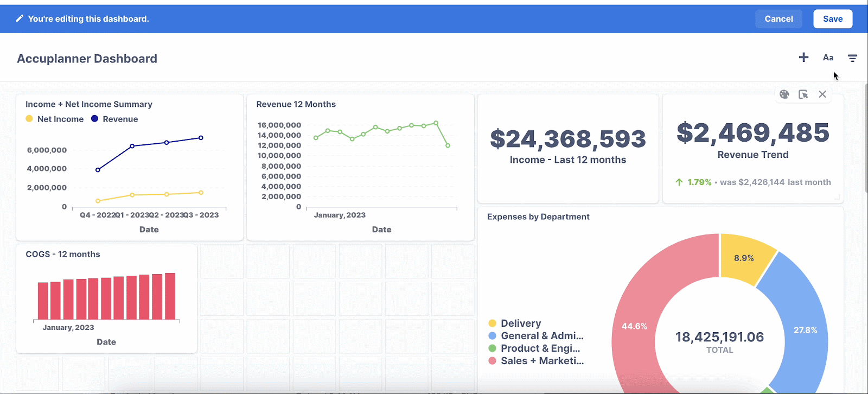
Task: Click the pencil edit icon in banner
Action: click(20, 18)
